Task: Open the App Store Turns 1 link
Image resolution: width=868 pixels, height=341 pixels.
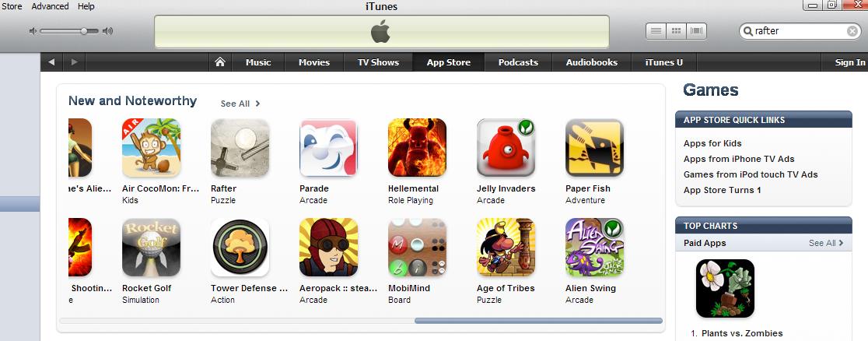Action: [x=722, y=190]
